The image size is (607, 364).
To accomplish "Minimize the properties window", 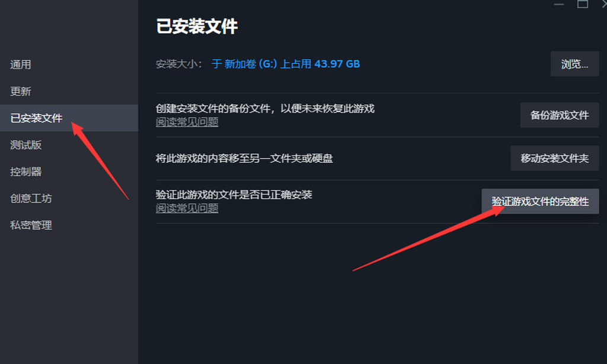I will [558, 4].
